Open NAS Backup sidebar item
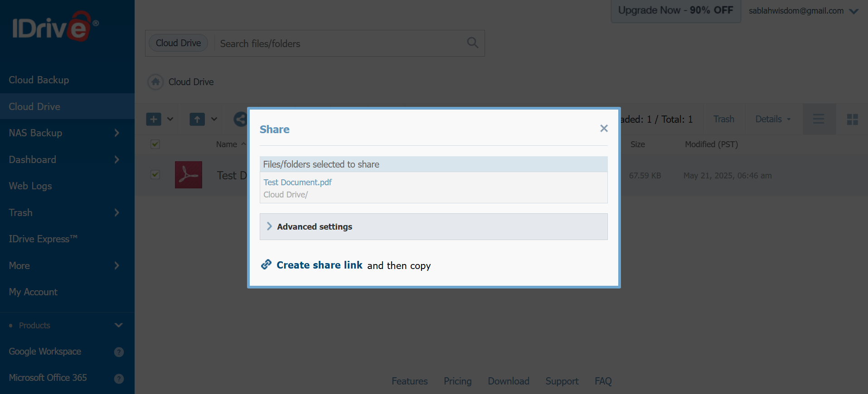The height and width of the screenshot is (394, 868). point(35,133)
